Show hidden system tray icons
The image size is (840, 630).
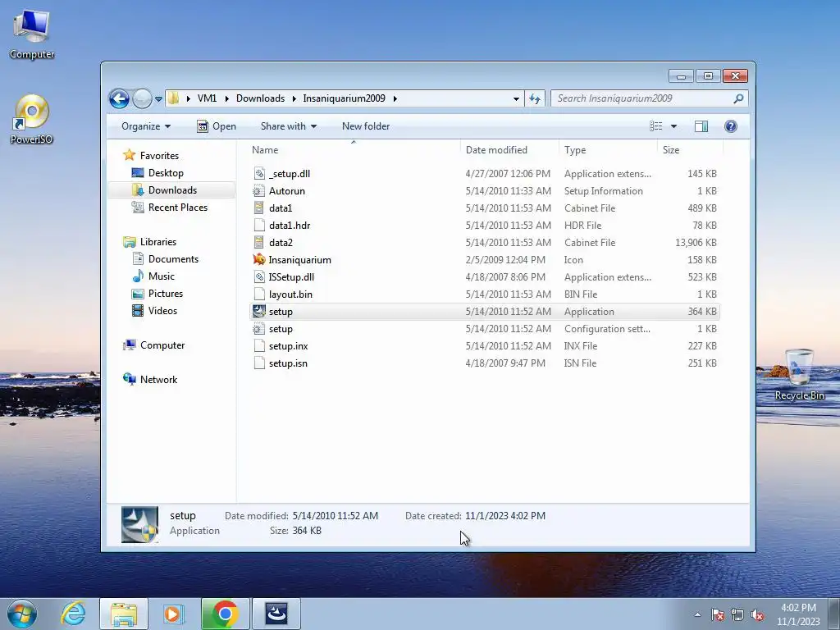[697, 614]
